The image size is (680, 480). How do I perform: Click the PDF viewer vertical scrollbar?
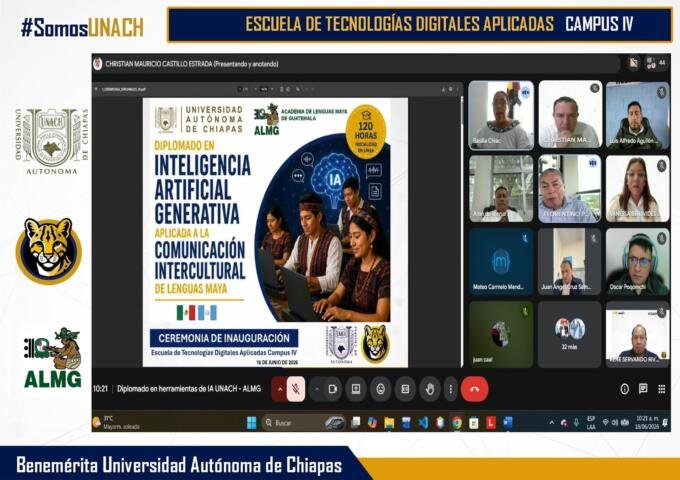[461, 232]
